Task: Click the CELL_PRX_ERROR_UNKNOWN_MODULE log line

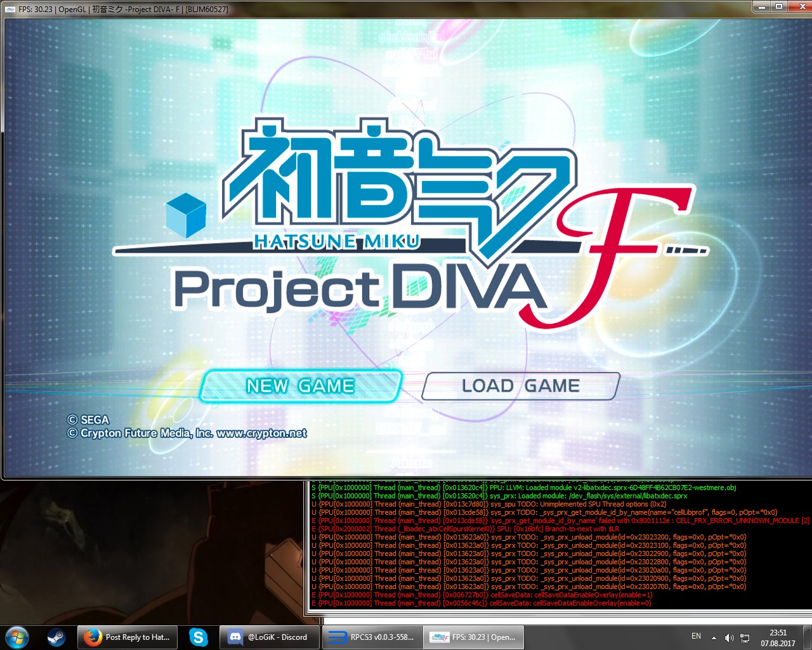Action: [560, 521]
